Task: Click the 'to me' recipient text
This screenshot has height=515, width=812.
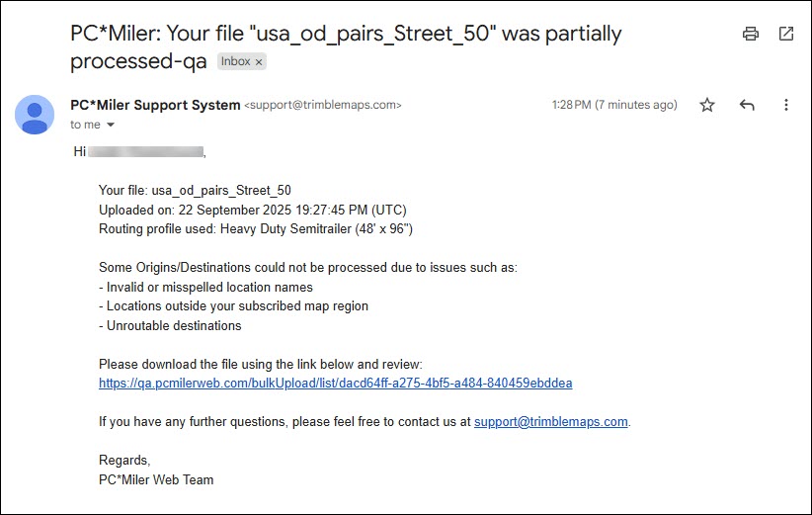Action: [x=85, y=126]
